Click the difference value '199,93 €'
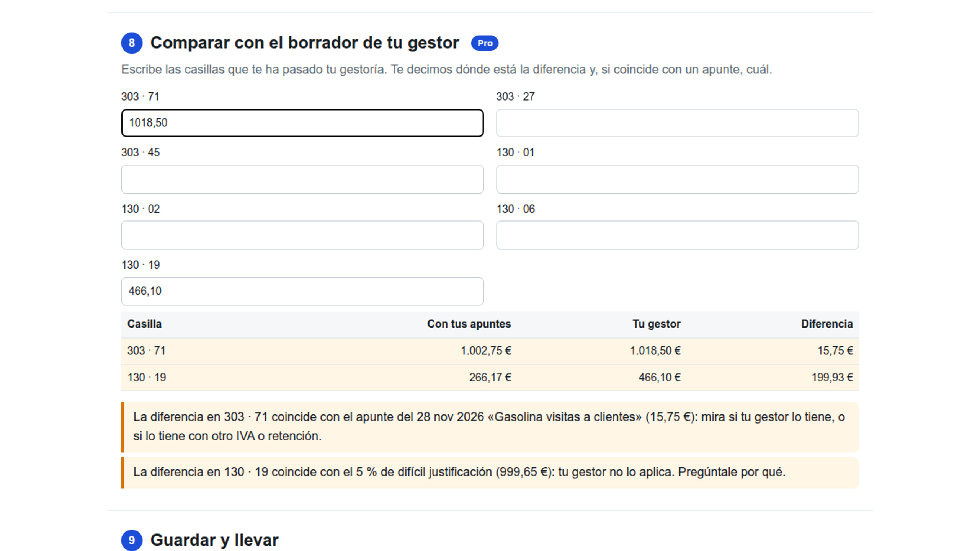The width and height of the screenshot is (980, 551). pyautogui.click(x=832, y=377)
